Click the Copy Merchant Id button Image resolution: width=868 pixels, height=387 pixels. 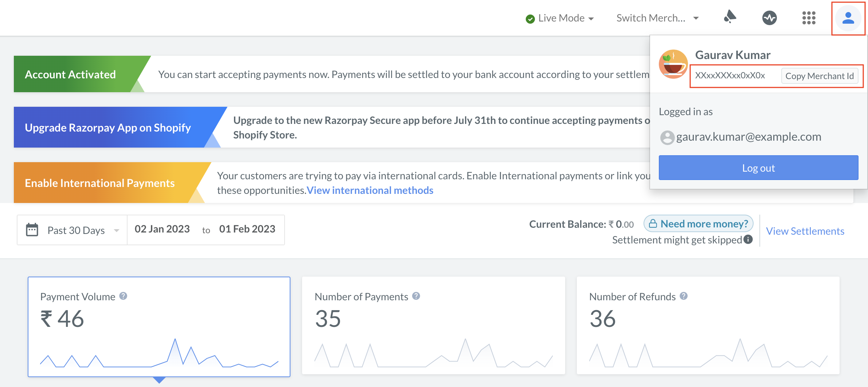coord(820,76)
